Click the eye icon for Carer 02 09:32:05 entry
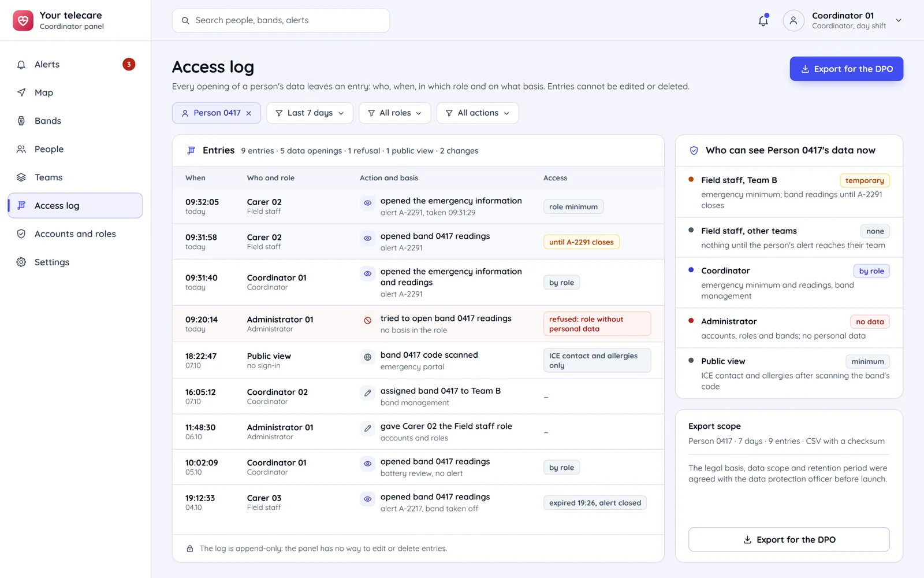924x578 pixels. point(367,203)
